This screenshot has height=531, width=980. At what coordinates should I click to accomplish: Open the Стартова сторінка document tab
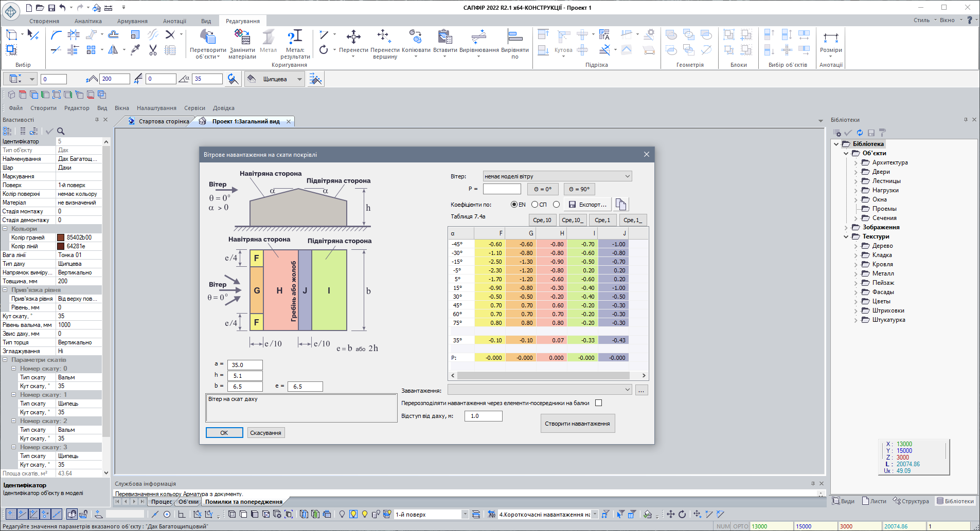coord(163,121)
